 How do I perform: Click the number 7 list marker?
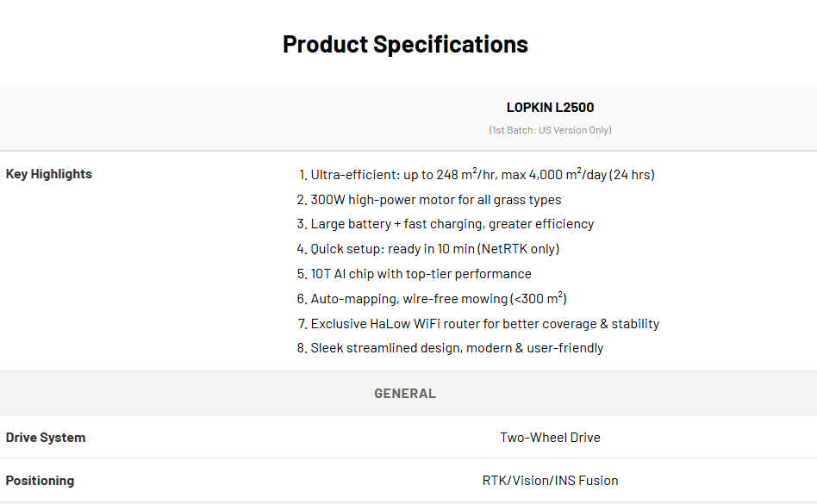coord(302,324)
